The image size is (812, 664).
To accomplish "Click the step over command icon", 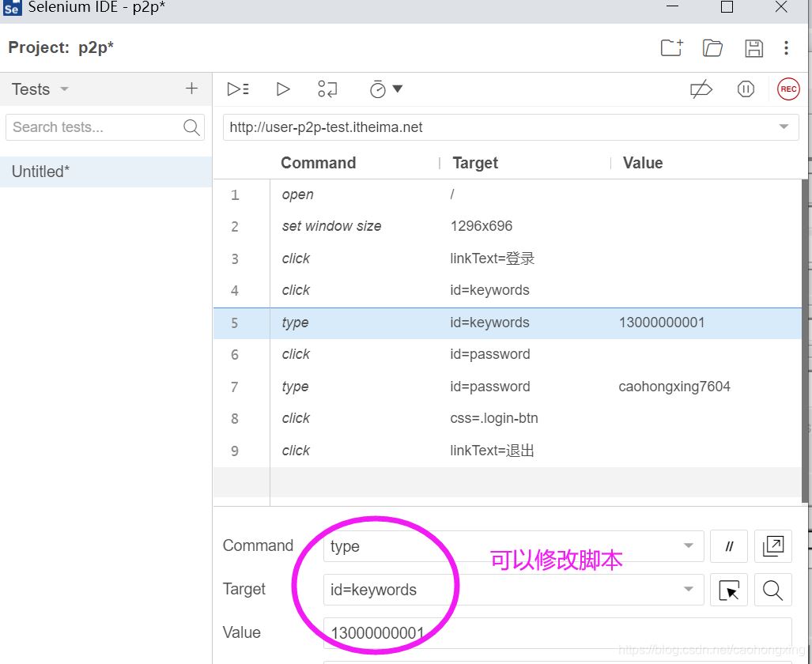I will [327, 89].
